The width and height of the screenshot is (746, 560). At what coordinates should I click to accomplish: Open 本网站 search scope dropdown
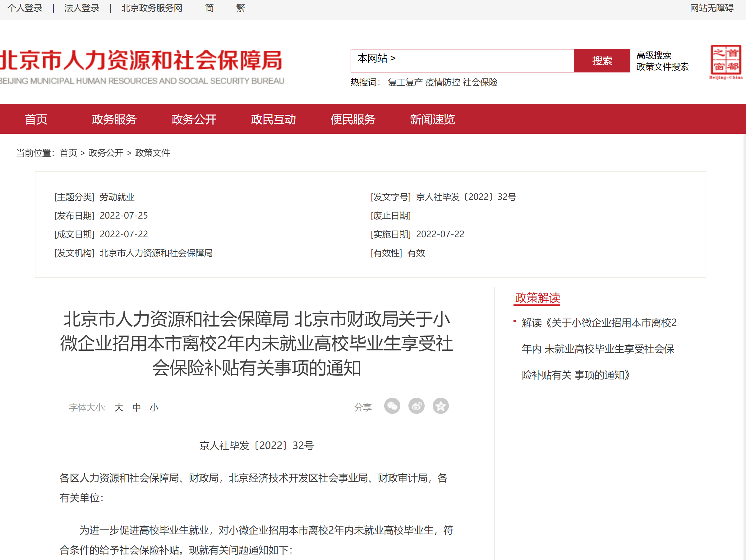[376, 58]
